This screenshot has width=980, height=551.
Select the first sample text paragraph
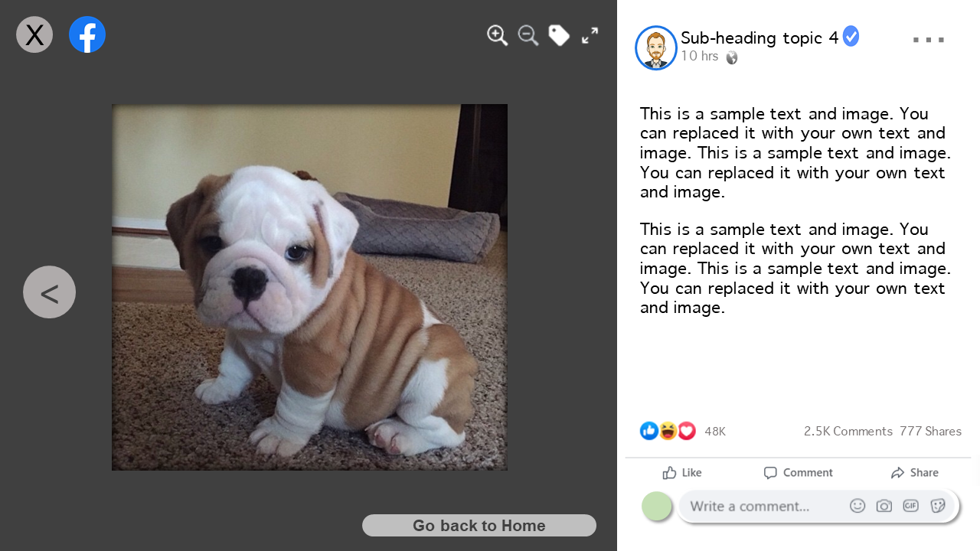795,153
